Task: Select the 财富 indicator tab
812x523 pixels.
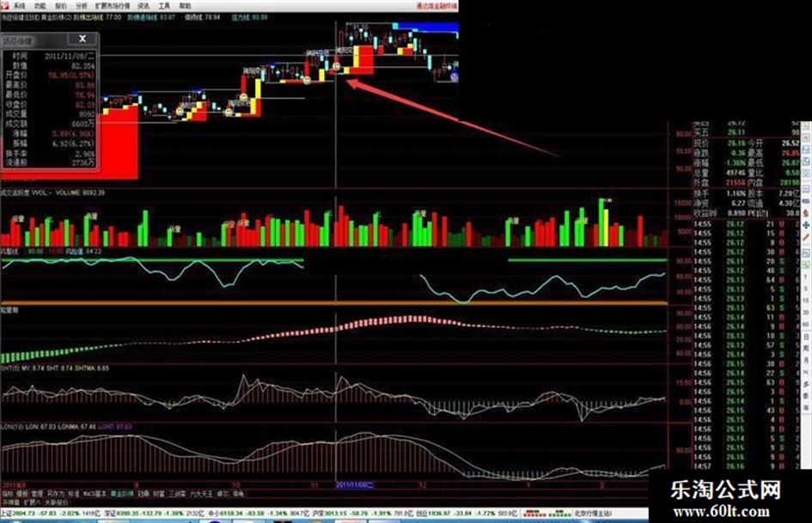Action: coord(158,494)
